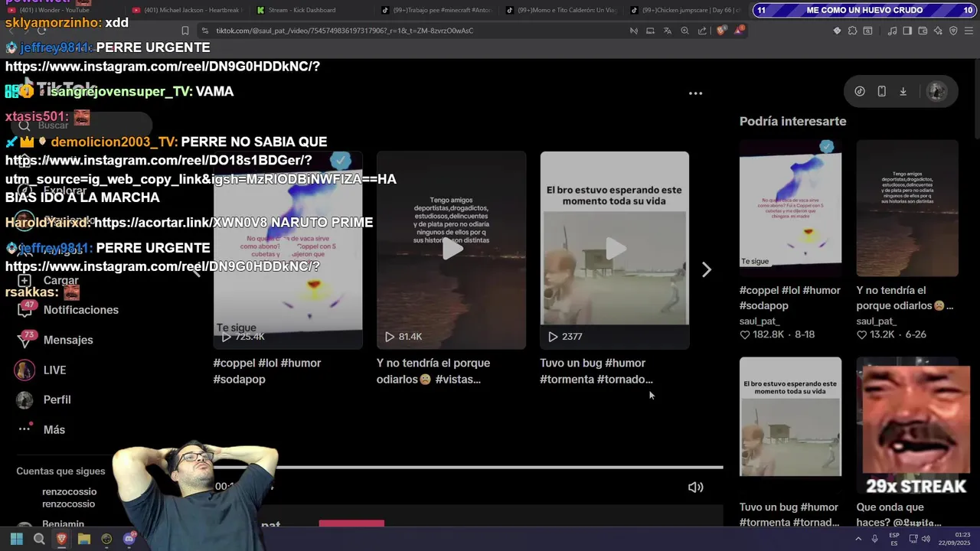
Task: Play 'El bro estuvo esperando' carousel video
Action: coord(614,250)
